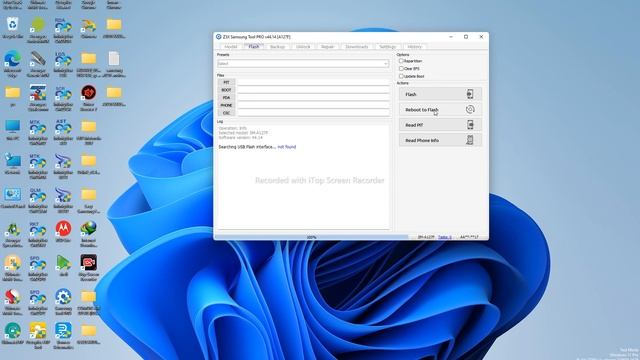Click the PHONE file path field

pyautogui.click(x=313, y=105)
